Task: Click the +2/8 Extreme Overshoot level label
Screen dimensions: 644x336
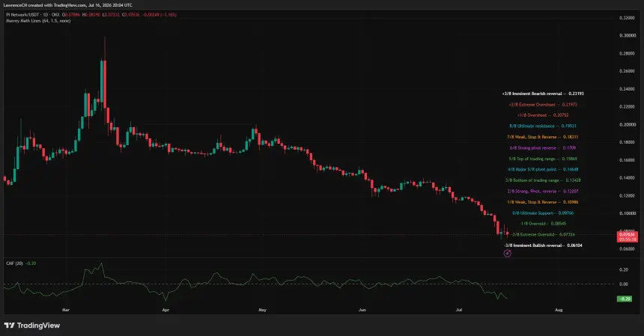Action: click(x=543, y=105)
